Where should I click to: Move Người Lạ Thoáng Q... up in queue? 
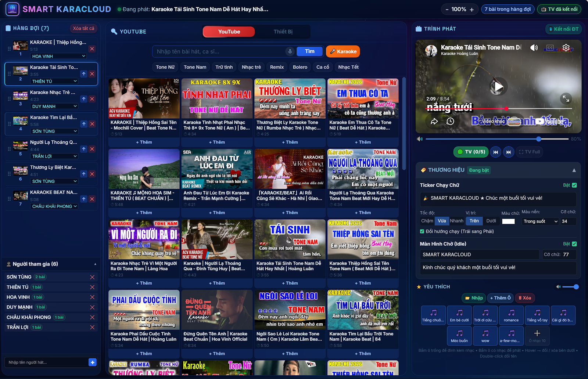coord(84,149)
